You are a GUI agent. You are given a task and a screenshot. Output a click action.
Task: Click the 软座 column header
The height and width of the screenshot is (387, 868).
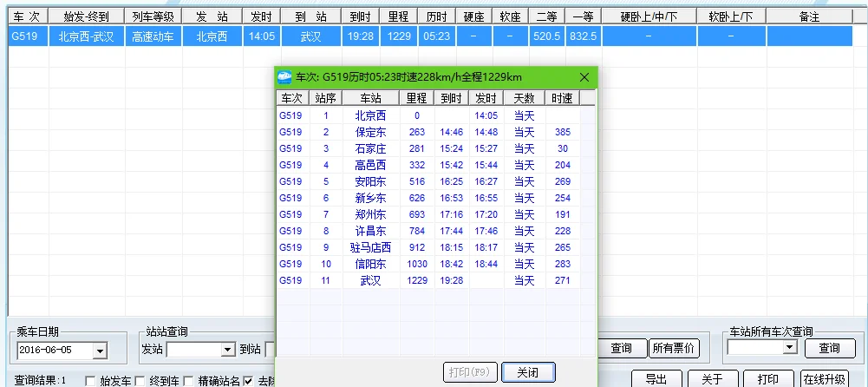pyautogui.click(x=511, y=17)
